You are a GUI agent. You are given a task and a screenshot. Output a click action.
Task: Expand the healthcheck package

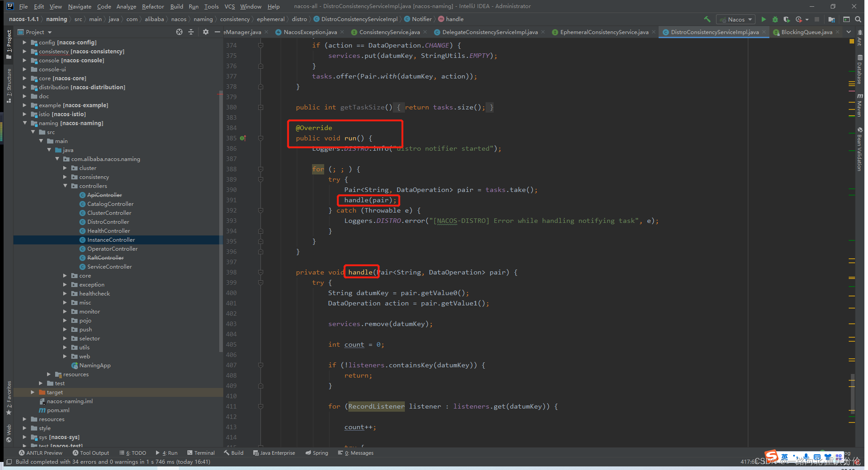point(65,293)
